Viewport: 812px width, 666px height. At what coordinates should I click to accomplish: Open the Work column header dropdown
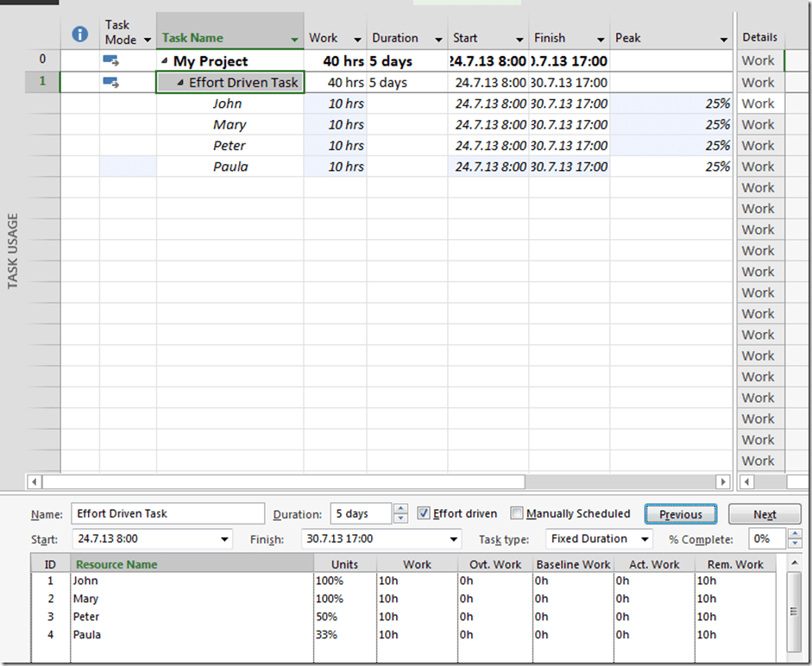click(x=356, y=39)
